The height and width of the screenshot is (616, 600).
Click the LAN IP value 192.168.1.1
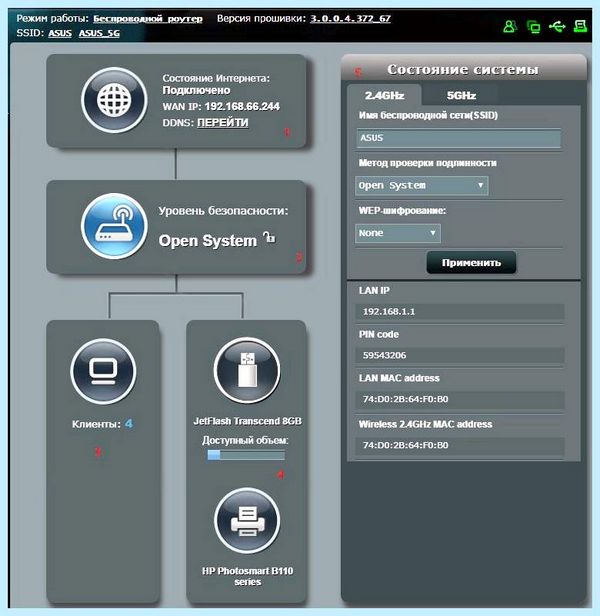(460, 312)
